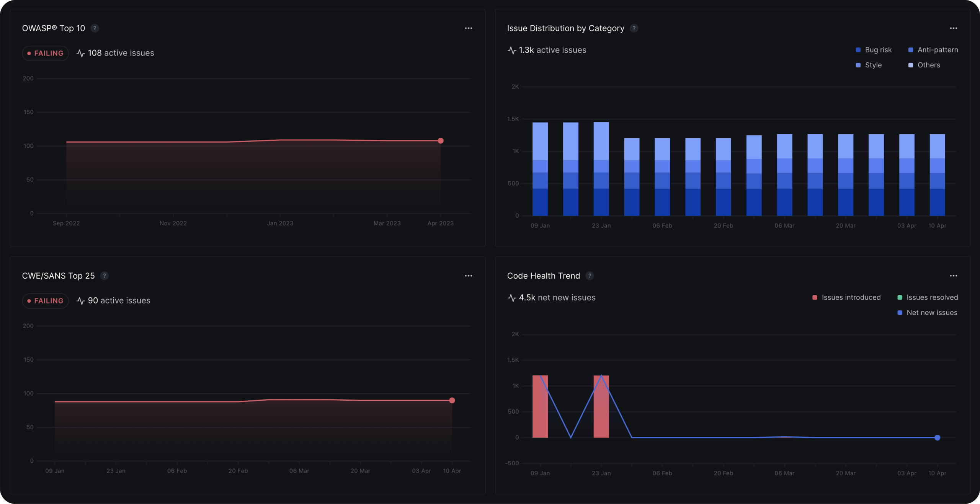Click latest data point on OWASP trend line
The width and height of the screenshot is (980, 504).
pos(441,141)
